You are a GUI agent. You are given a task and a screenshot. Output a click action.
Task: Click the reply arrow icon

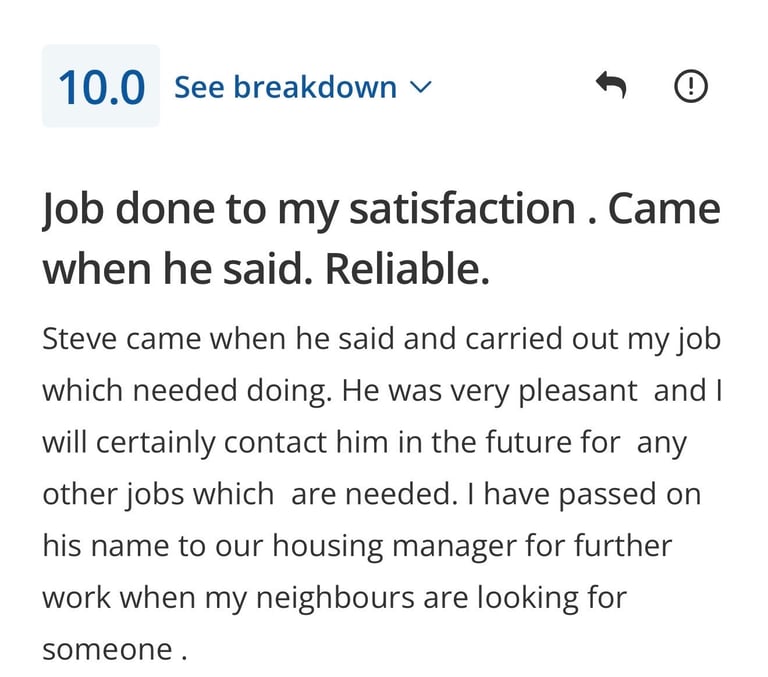[610, 87]
